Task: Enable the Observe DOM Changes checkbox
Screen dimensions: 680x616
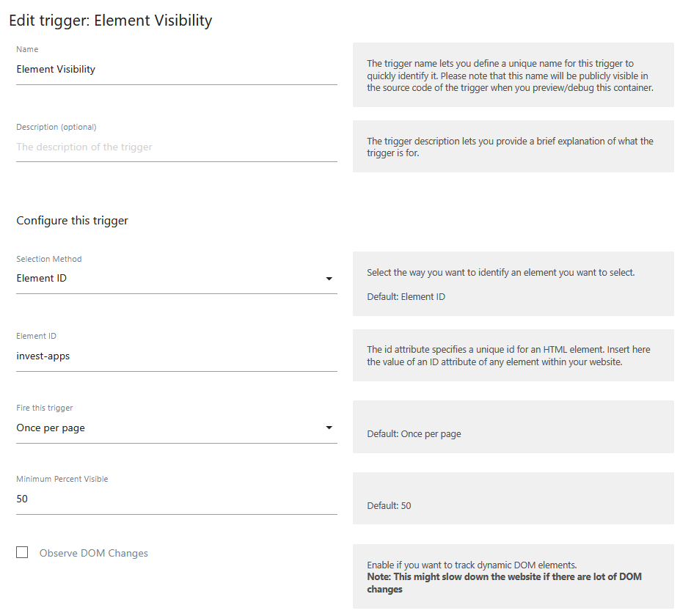Action: (x=22, y=552)
